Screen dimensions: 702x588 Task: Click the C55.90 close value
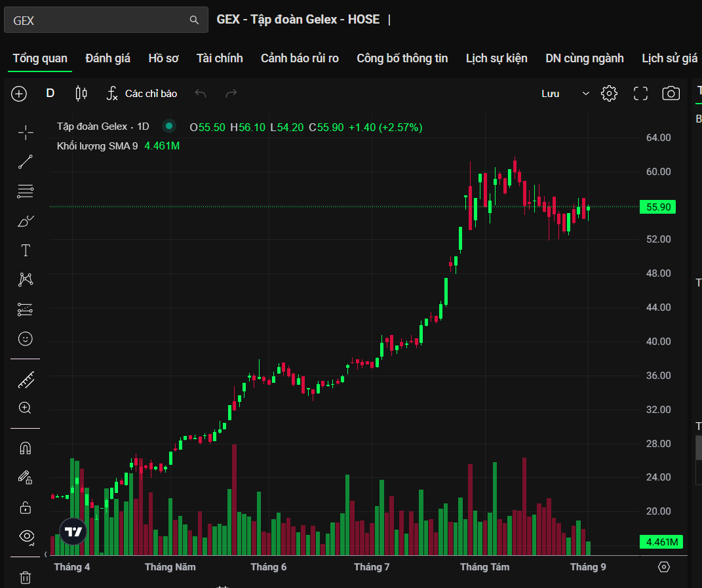(326, 128)
